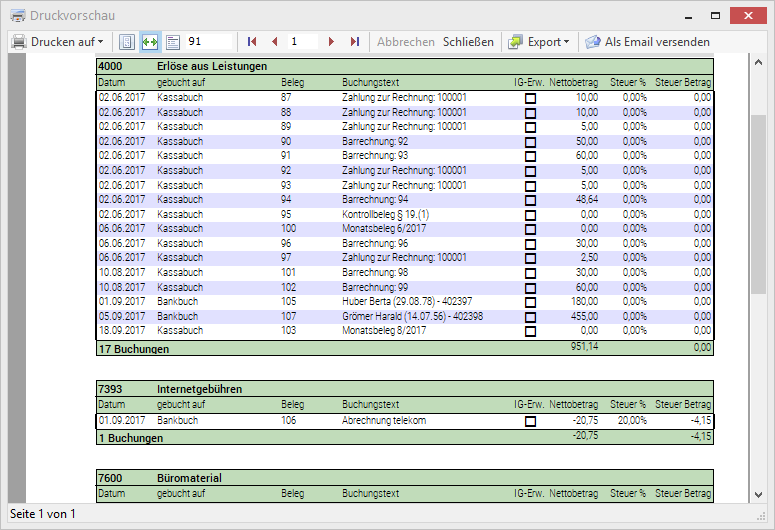
Task: Tick IG-Erw. checkbox for Huber Berta row
Action: point(530,302)
